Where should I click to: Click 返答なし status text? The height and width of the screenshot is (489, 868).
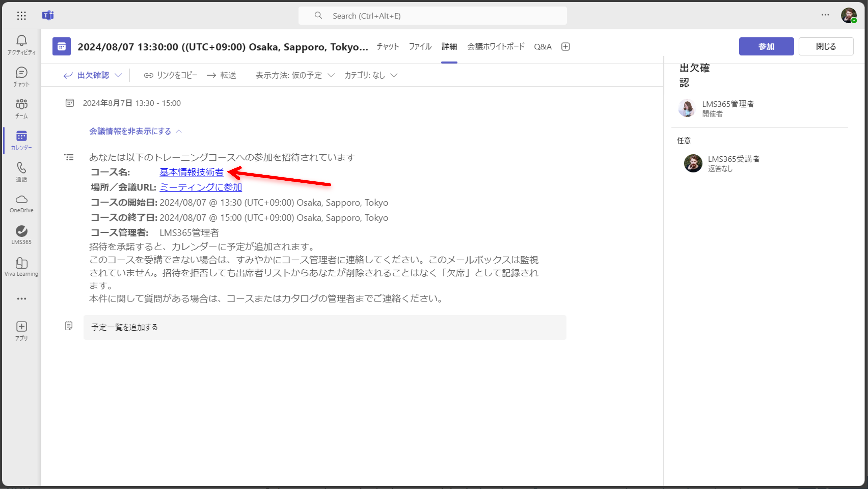[720, 169]
